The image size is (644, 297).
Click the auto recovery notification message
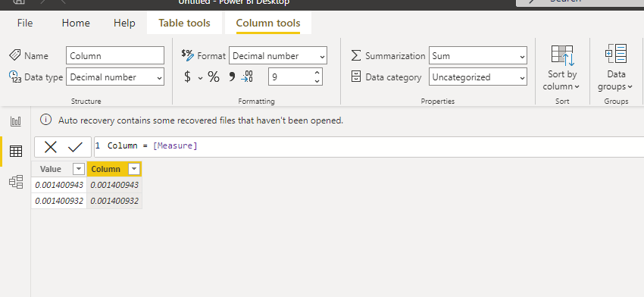[201, 120]
